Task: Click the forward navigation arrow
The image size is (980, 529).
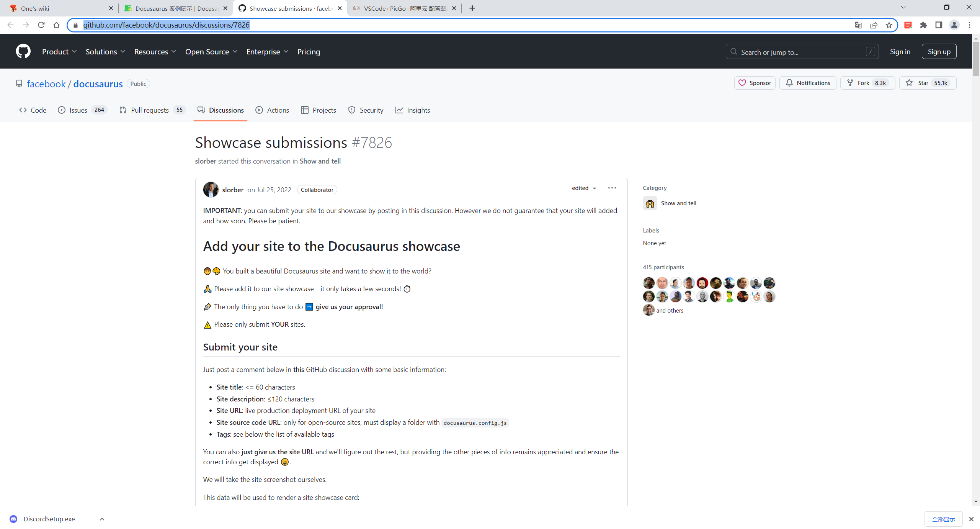Action: [26, 25]
